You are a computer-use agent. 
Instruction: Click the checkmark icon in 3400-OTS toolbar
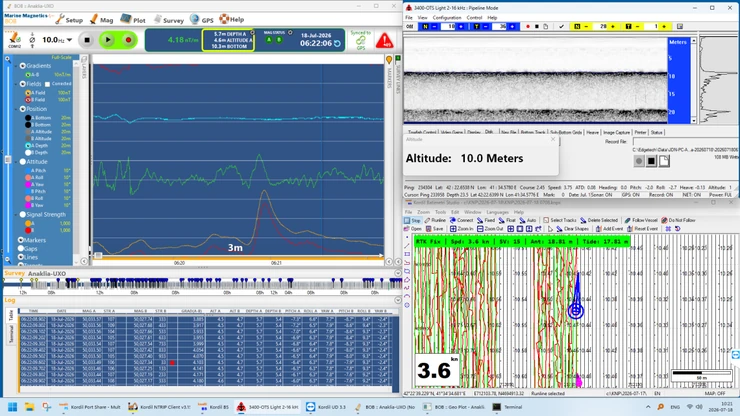pyautogui.click(x=561, y=26)
